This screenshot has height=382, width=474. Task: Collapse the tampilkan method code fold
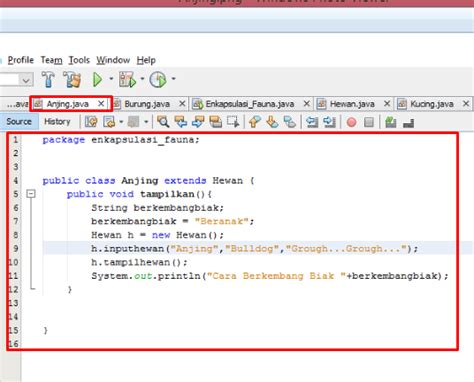[31, 194]
